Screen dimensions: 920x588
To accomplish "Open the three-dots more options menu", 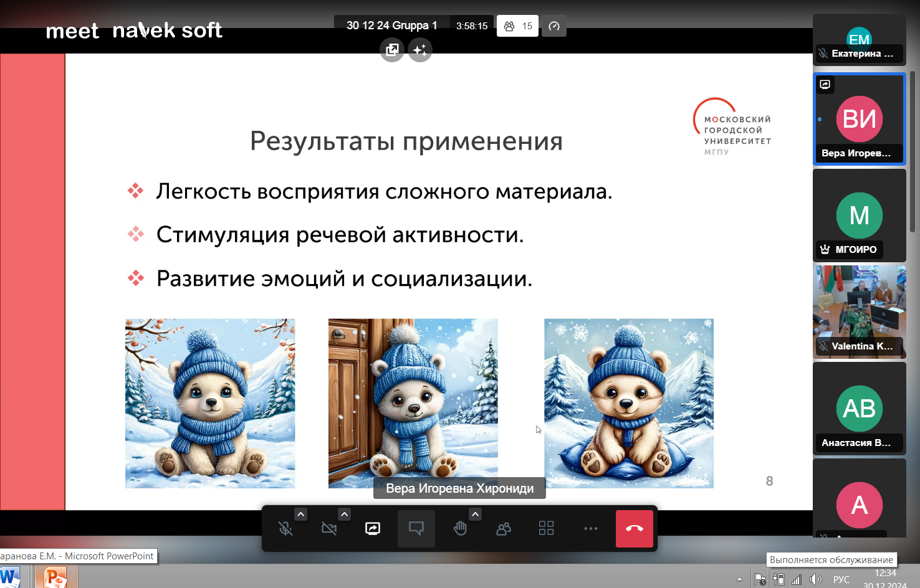I will click(x=590, y=529).
